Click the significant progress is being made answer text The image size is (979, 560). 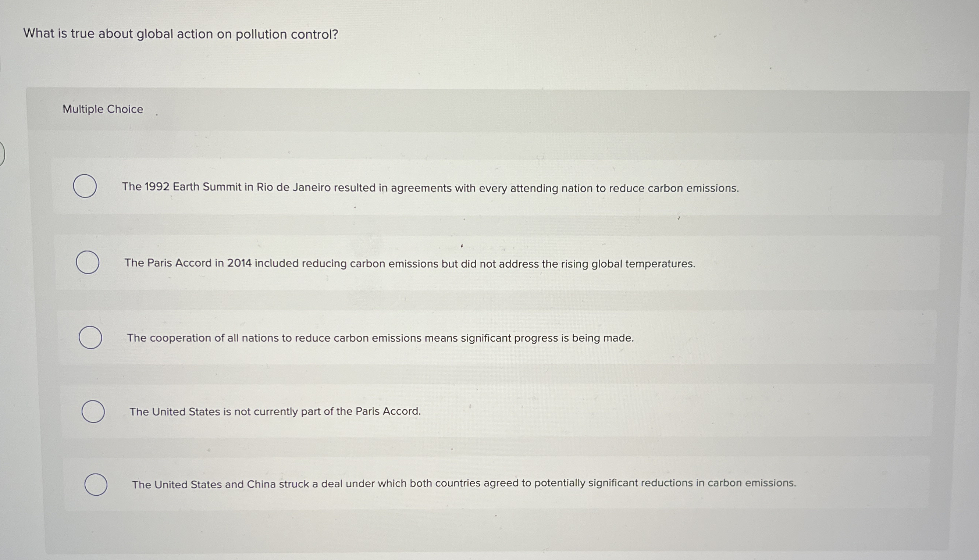point(380,338)
